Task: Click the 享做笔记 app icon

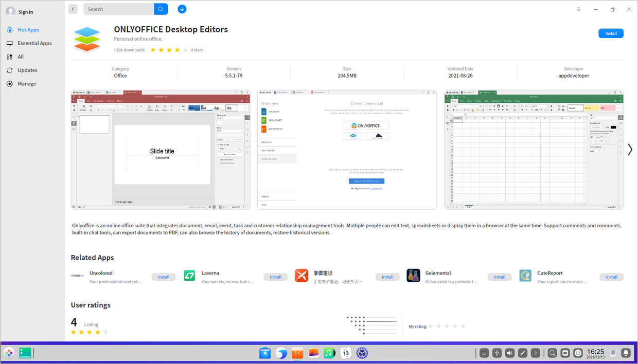Action: coord(301,276)
